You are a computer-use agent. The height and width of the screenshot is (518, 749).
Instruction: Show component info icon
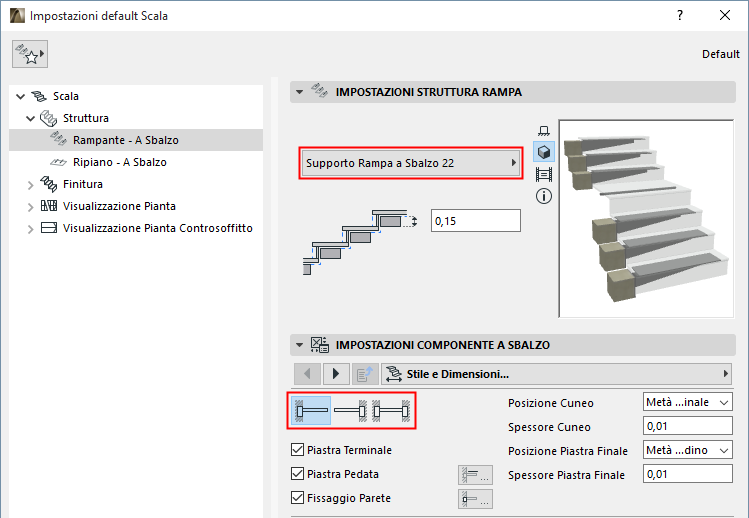(544, 196)
